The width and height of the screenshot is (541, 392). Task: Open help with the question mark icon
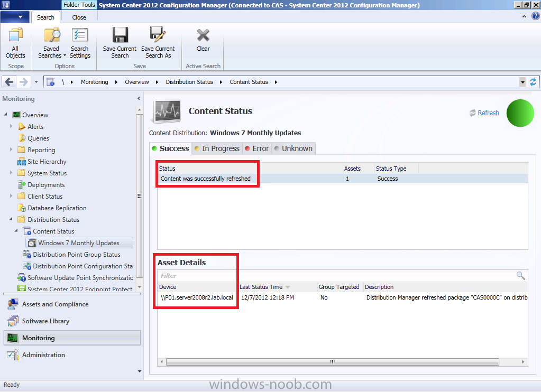click(x=535, y=16)
